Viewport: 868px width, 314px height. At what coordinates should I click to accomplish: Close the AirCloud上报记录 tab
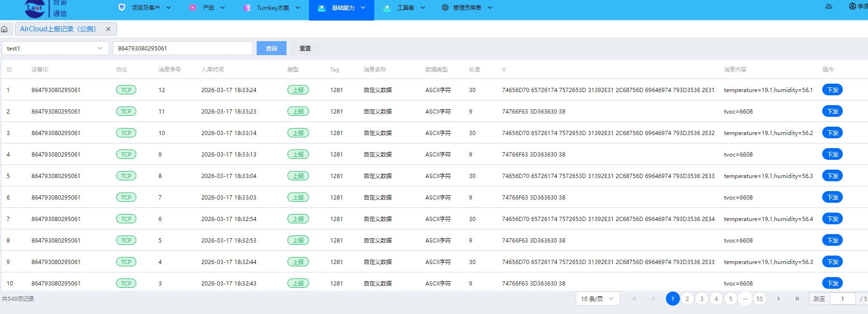click(108, 29)
